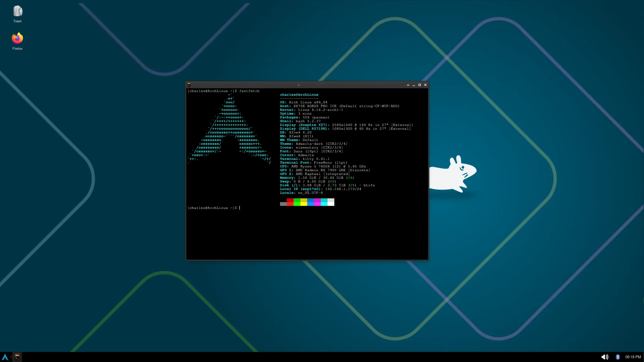Click the green block in fastfetch palette

pos(297,202)
